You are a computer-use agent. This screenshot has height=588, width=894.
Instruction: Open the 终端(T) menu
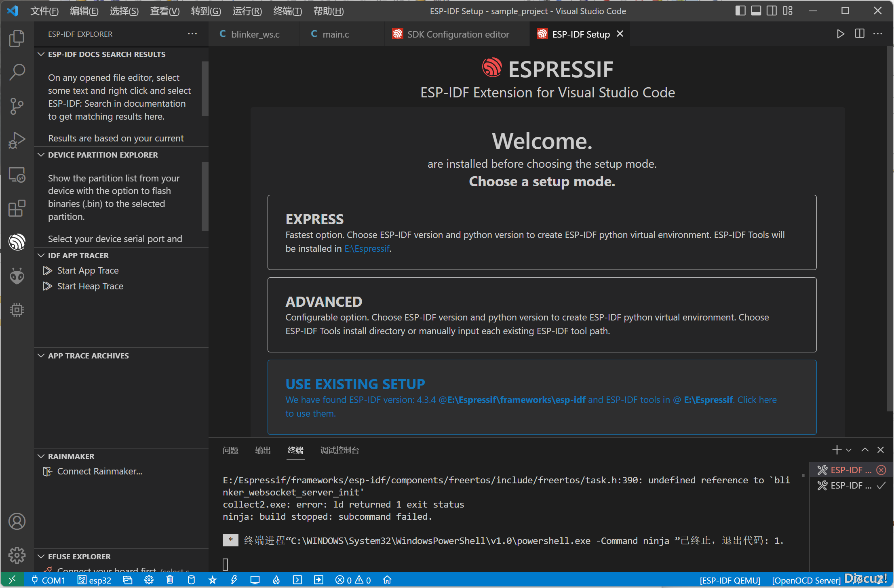[x=287, y=11]
